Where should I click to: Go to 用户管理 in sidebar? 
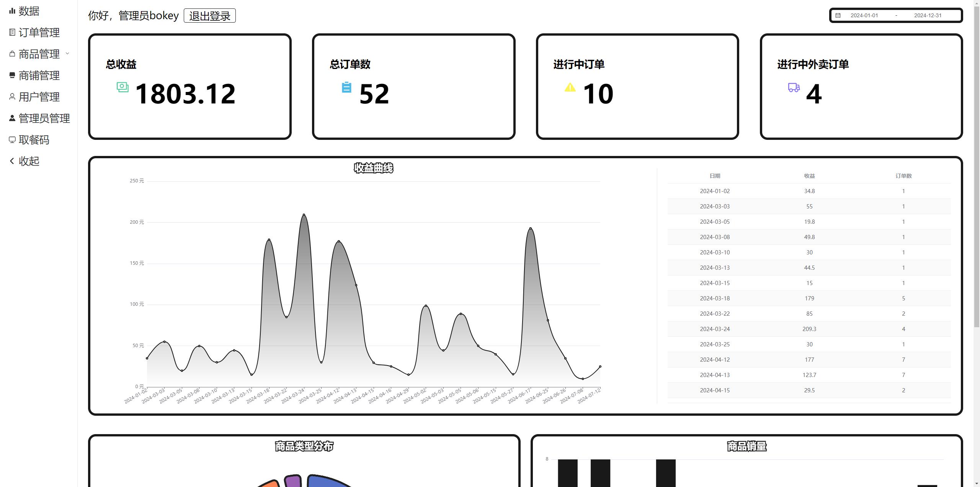(x=39, y=97)
